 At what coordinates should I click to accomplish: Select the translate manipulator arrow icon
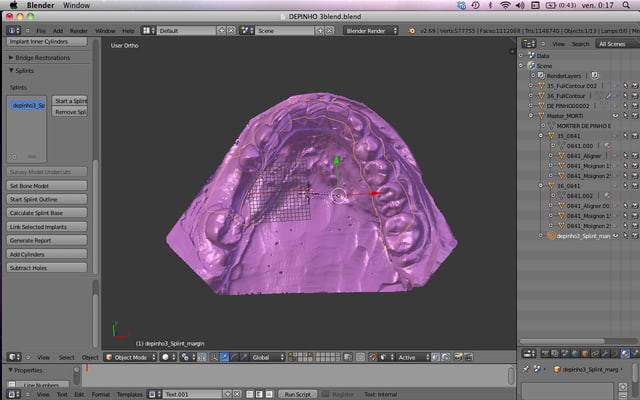coord(224,357)
